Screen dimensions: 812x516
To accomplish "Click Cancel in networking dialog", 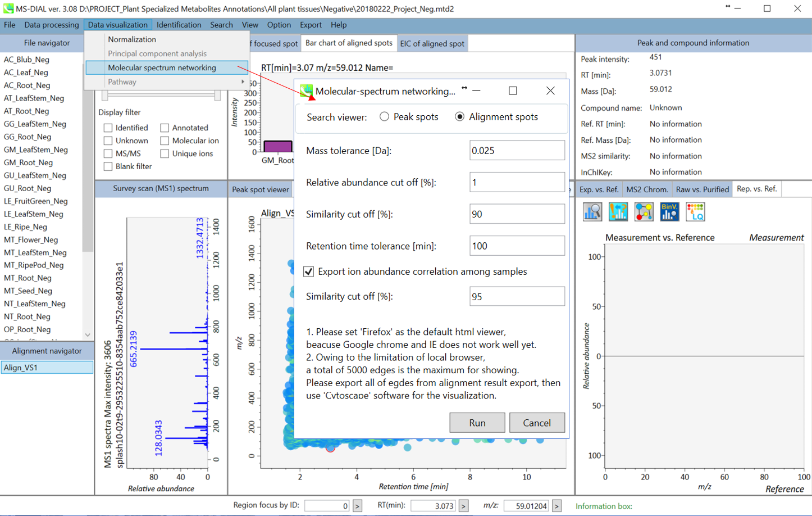I will tap(537, 423).
